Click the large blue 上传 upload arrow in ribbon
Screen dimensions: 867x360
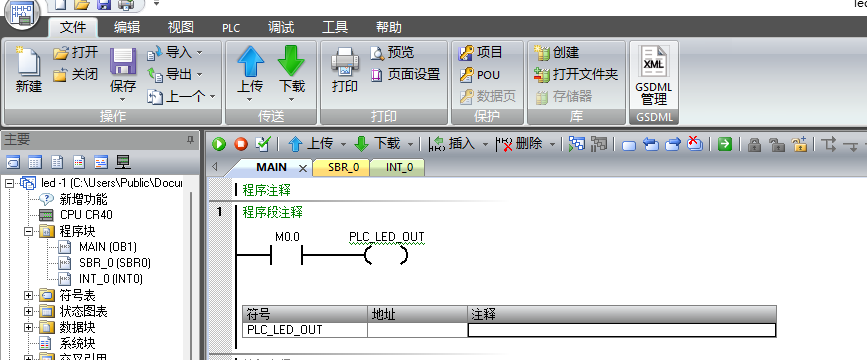(x=250, y=61)
